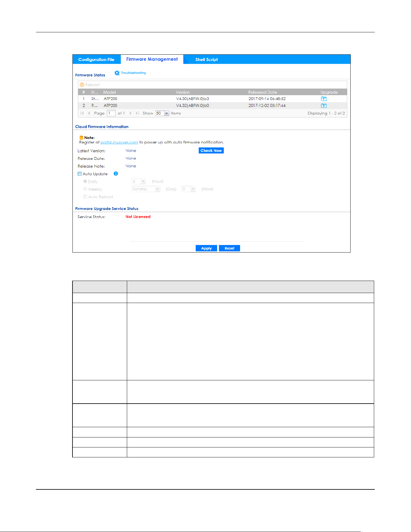411x532 pixels.
Task: Click the Reboot button label
Action: click(x=92, y=85)
